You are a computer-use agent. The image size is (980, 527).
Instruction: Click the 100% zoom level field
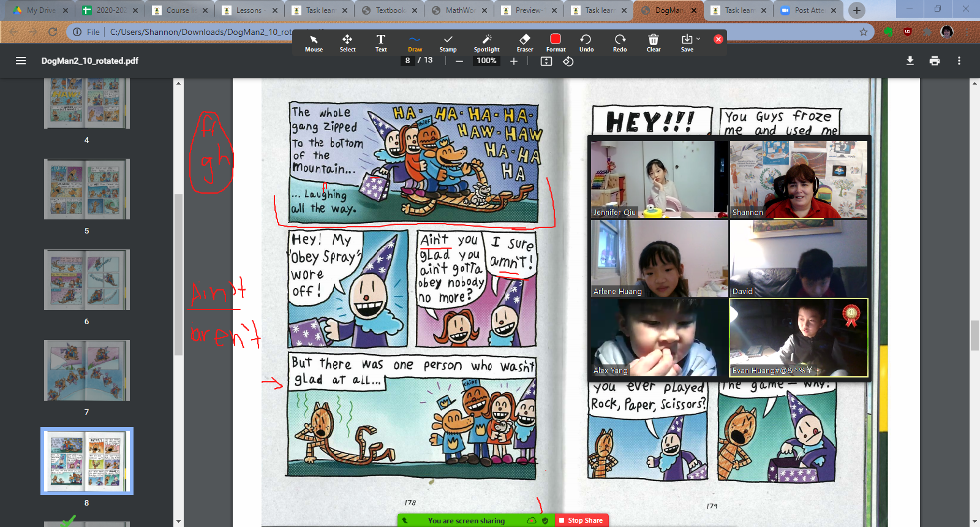click(487, 61)
